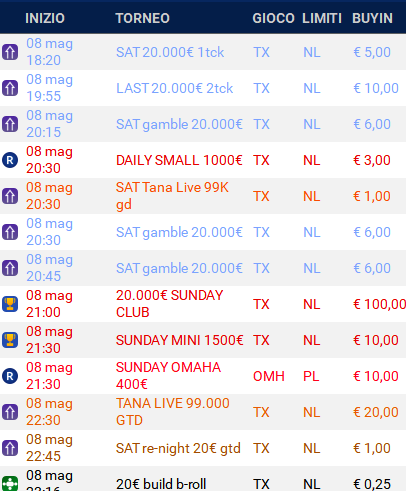Click the rebuy R icon for DAILY SMALL 1000€
This screenshot has height=491, width=406.
10,160
